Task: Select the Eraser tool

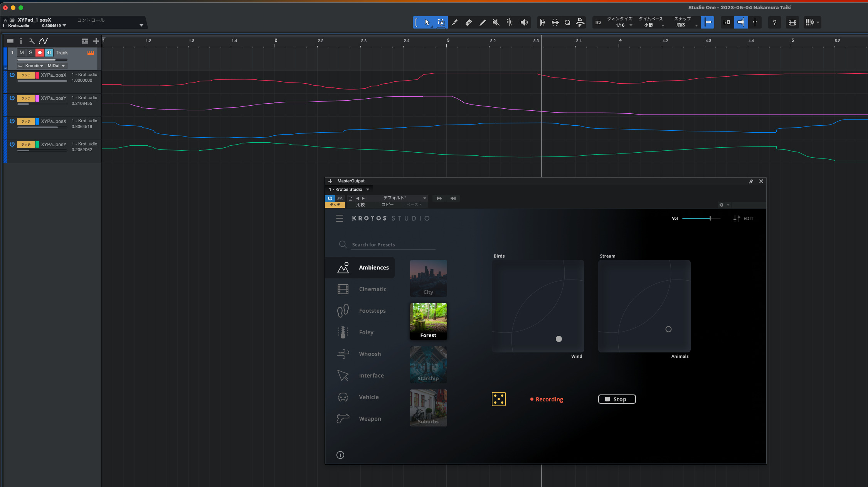Action: coord(469,22)
